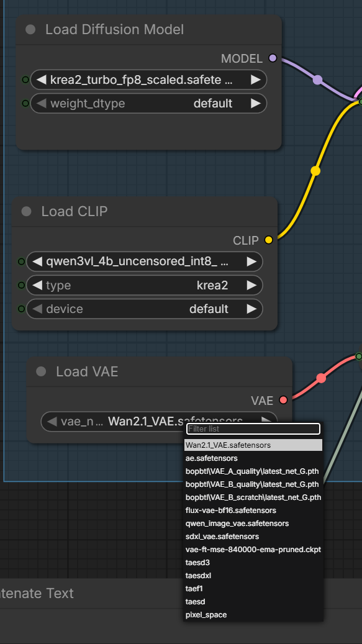362x644 pixels.
Task: Next weight_dtype value arrow
Action: 256,104
